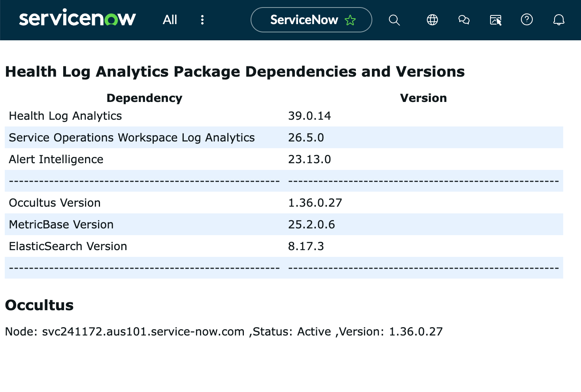Open the globe scope picker icon
Viewport: 581px width, 392px height.
[432, 20]
